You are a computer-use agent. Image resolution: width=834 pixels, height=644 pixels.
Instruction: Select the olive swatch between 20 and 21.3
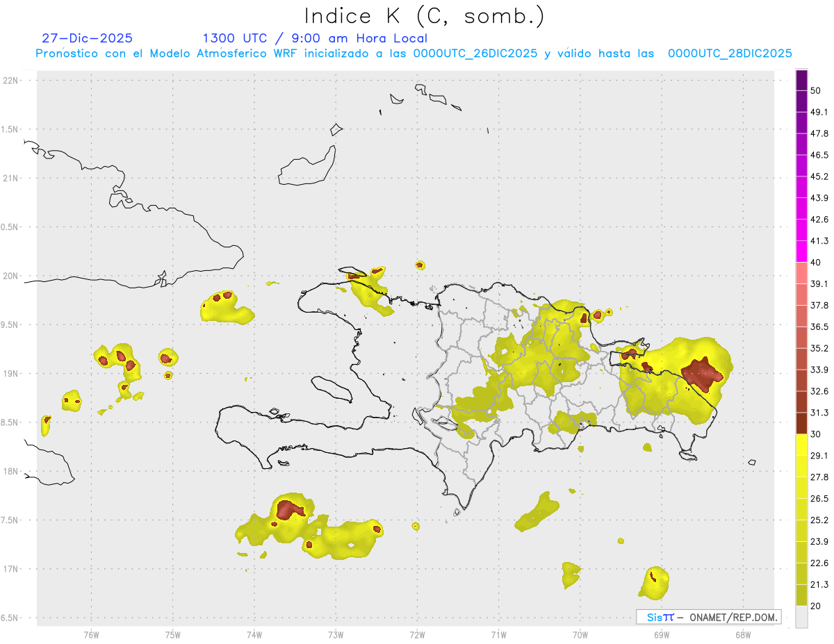click(801, 595)
